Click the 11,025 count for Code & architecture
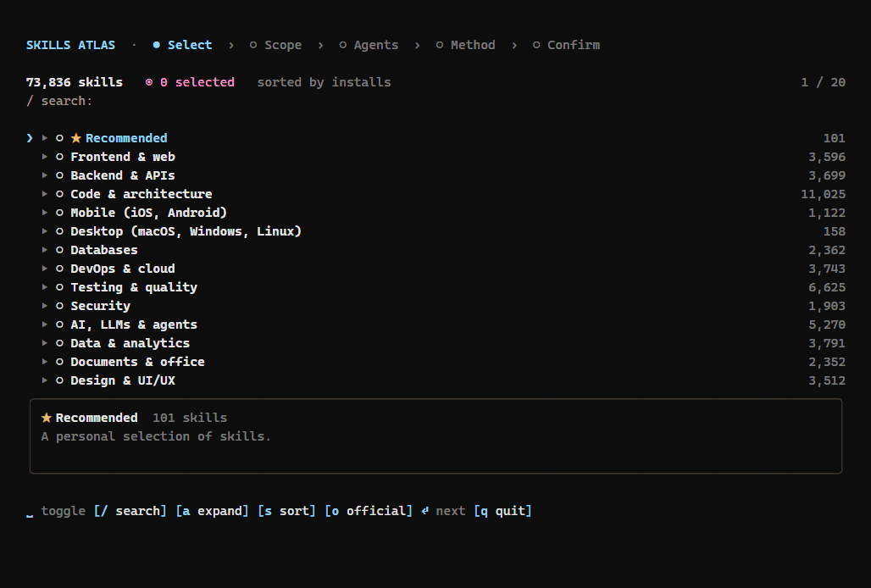Viewport: 871px width, 588px height. (x=823, y=194)
